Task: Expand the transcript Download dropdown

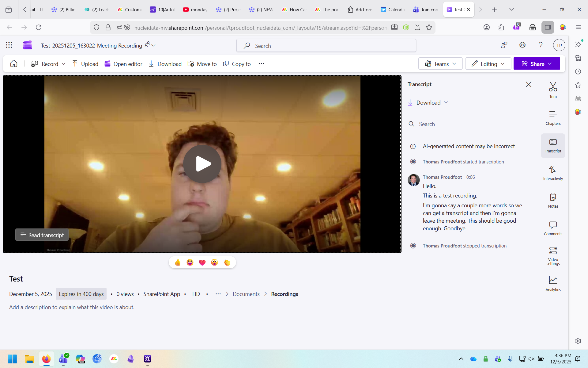Action: point(428,103)
